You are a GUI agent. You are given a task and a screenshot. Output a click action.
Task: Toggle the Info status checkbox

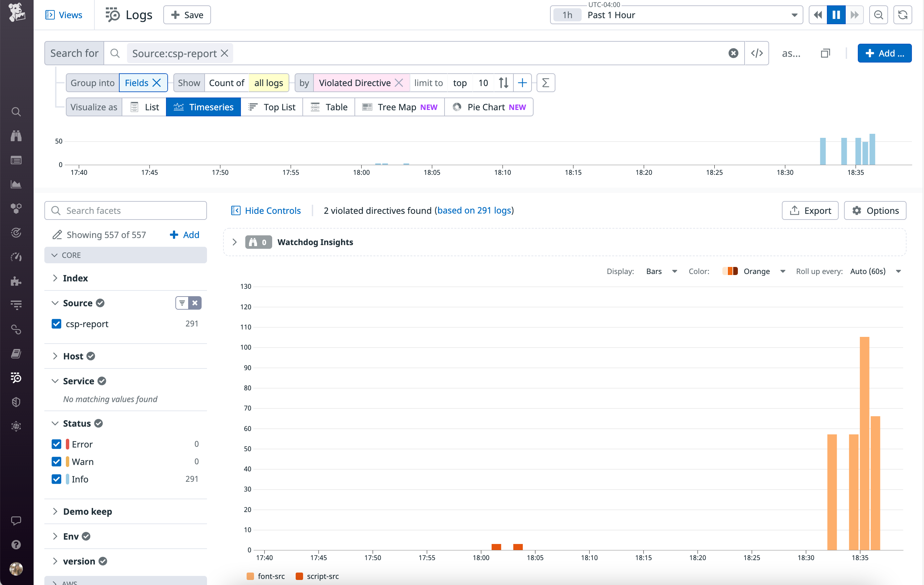[56, 479]
